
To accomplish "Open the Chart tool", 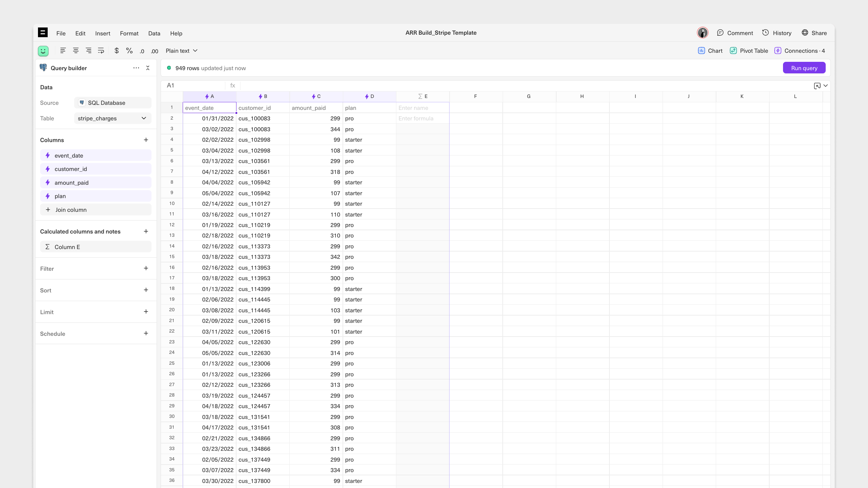I will (x=710, y=51).
